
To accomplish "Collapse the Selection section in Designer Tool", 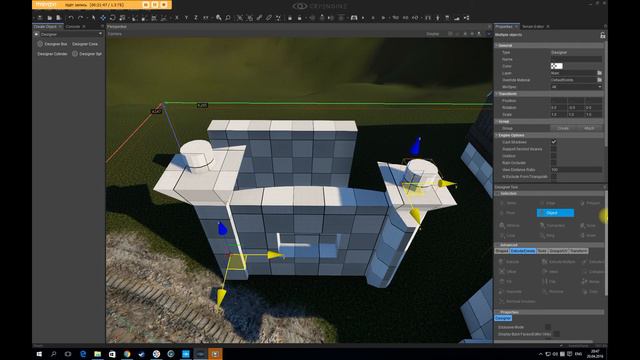I will (x=549, y=193).
